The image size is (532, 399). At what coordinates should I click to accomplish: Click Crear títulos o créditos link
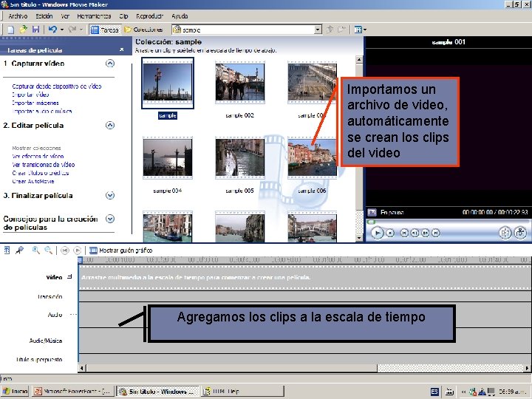click(x=41, y=173)
